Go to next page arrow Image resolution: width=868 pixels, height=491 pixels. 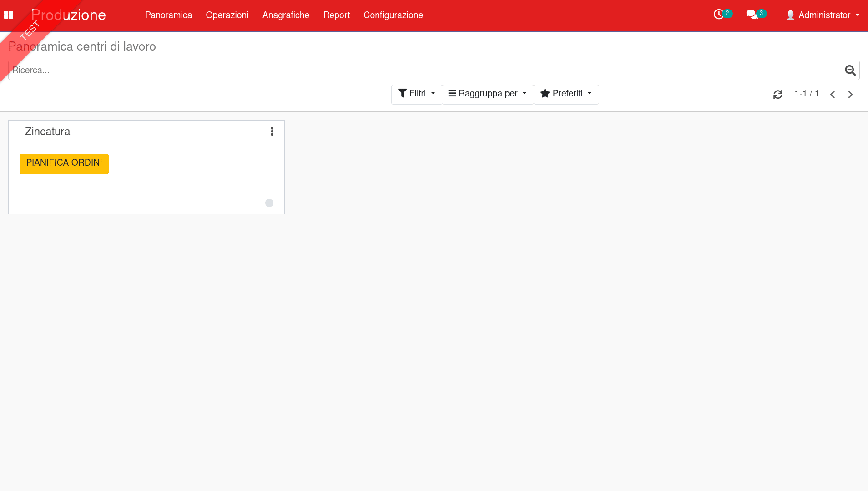850,94
